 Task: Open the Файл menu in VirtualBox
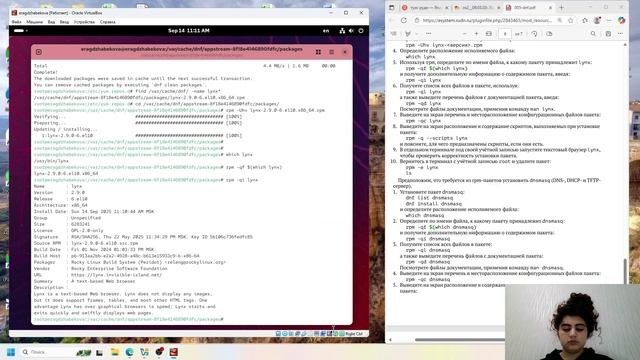(16, 22)
